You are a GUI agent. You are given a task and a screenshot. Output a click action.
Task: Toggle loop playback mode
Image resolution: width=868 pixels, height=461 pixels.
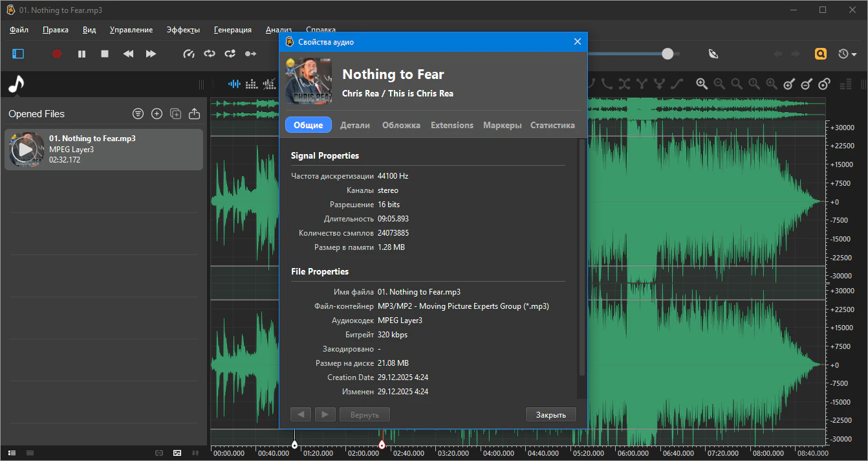pos(210,54)
